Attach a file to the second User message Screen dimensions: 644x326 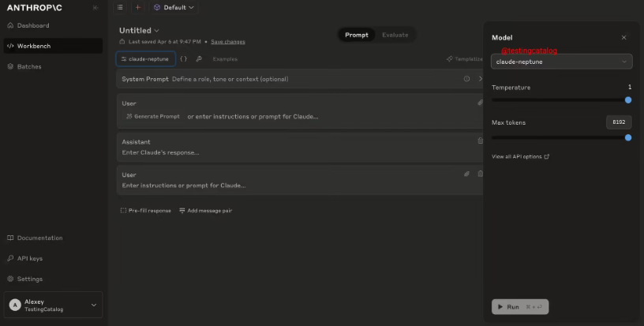pos(466,174)
